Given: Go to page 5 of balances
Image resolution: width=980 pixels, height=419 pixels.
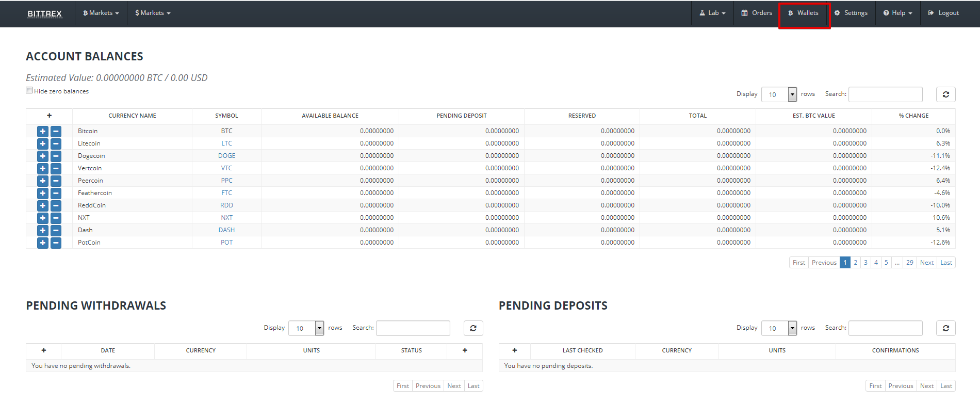Looking at the screenshot, I should (x=886, y=263).
